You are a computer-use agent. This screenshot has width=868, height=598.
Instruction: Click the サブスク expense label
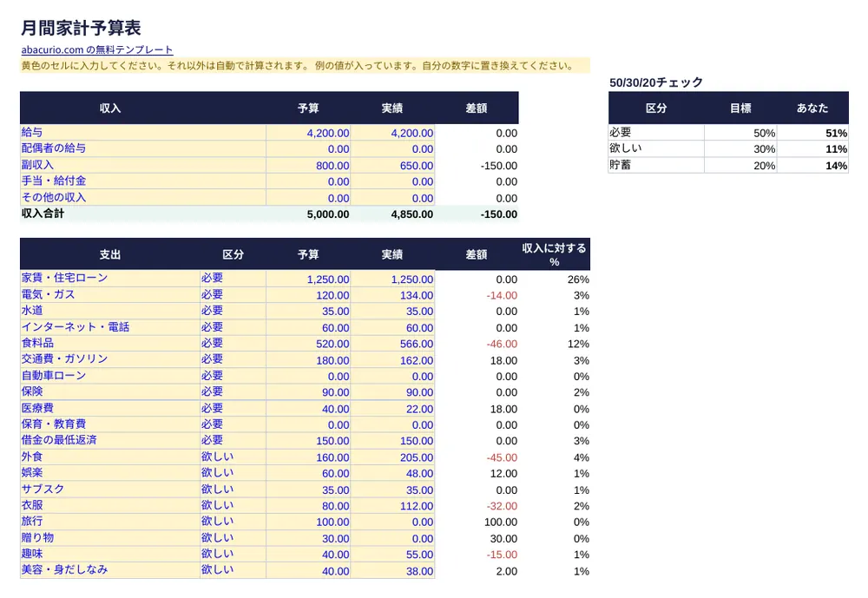(x=110, y=490)
